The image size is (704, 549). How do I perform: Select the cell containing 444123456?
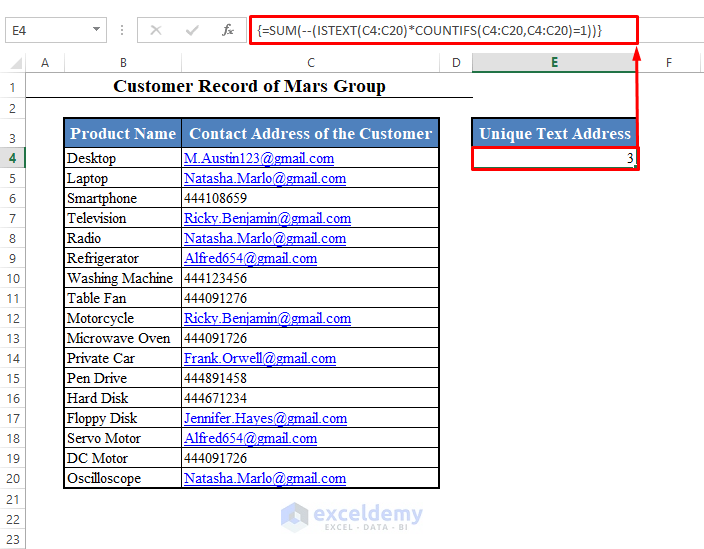(x=310, y=278)
